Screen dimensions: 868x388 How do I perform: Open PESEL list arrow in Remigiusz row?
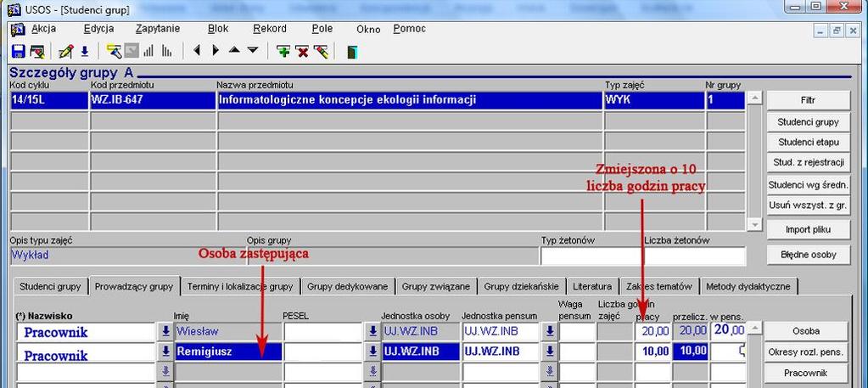(372, 351)
